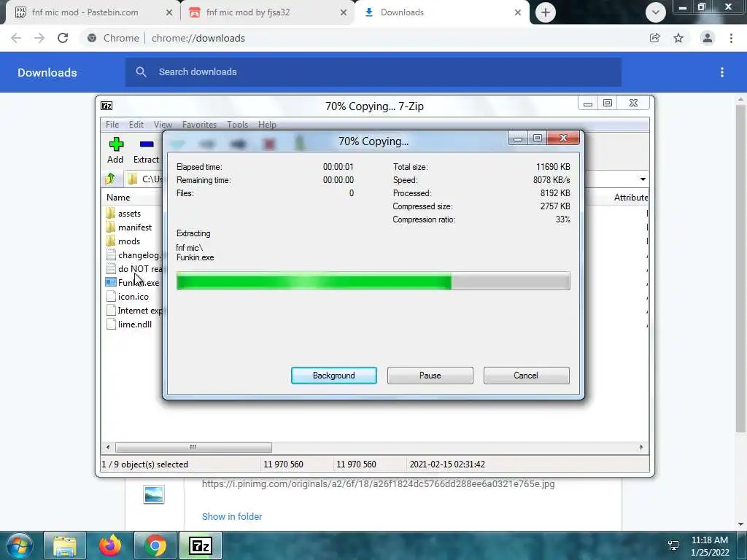Open the Favorites menu in 7-Zip
The width and height of the screenshot is (747, 560).
pyautogui.click(x=199, y=124)
